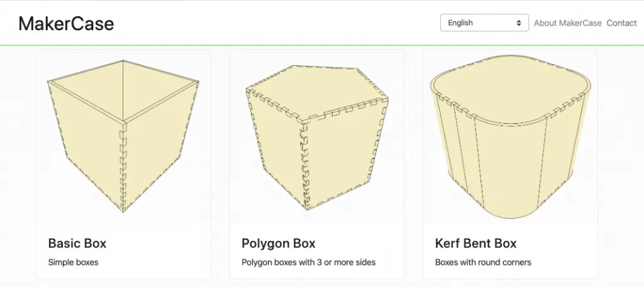Select the Kerf Bent Box preview image
644x287 pixels.
point(510,136)
